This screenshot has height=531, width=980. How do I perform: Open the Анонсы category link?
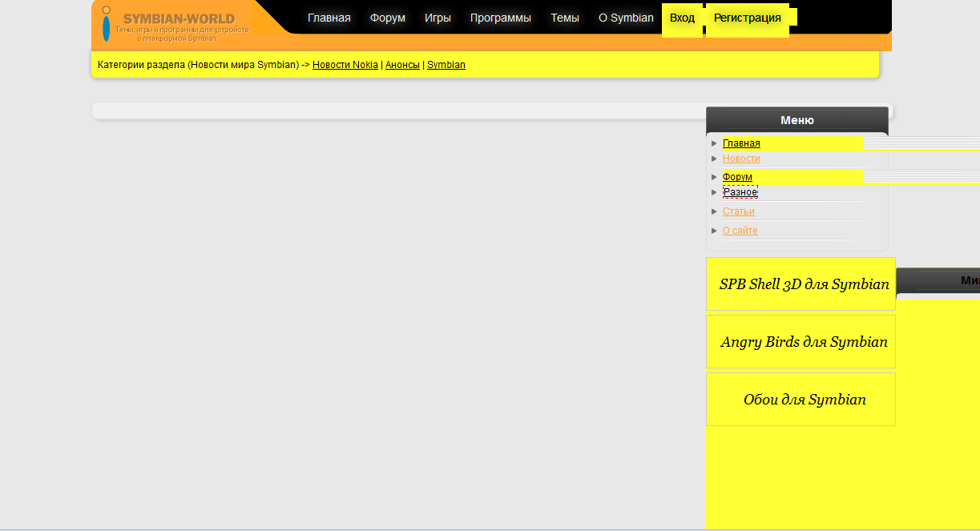pos(402,65)
